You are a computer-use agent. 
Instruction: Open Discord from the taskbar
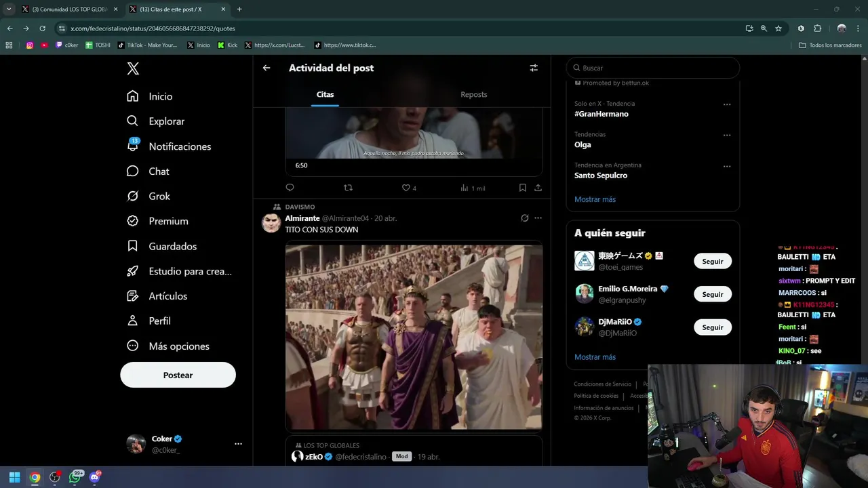coord(94,477)
